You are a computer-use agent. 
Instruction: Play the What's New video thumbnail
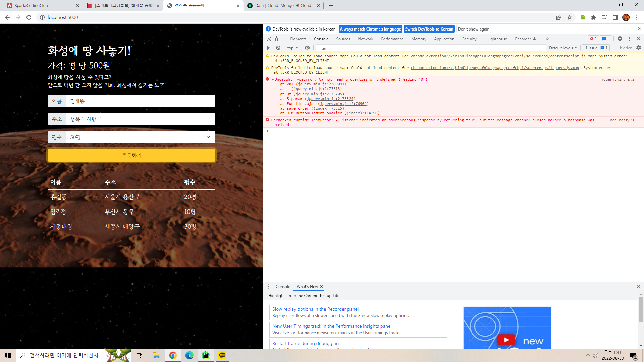[x=506, y=340]
